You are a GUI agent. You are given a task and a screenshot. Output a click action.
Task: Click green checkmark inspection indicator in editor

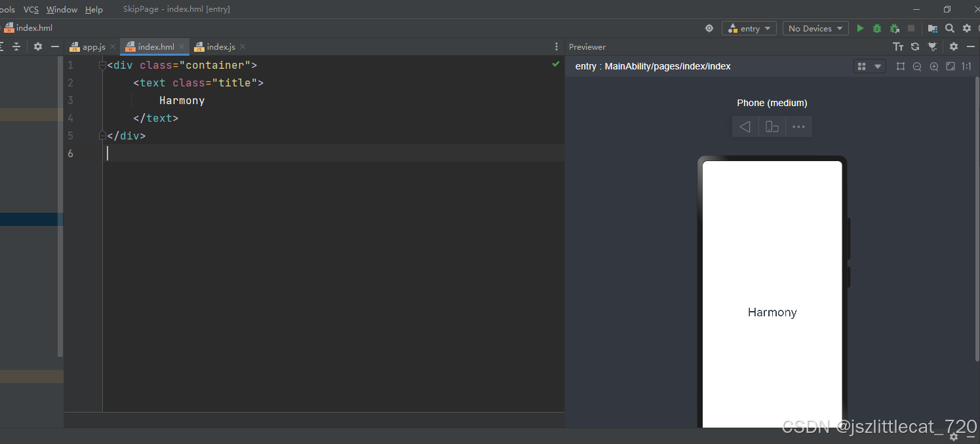pyautogui.click(x=556, y=64)
